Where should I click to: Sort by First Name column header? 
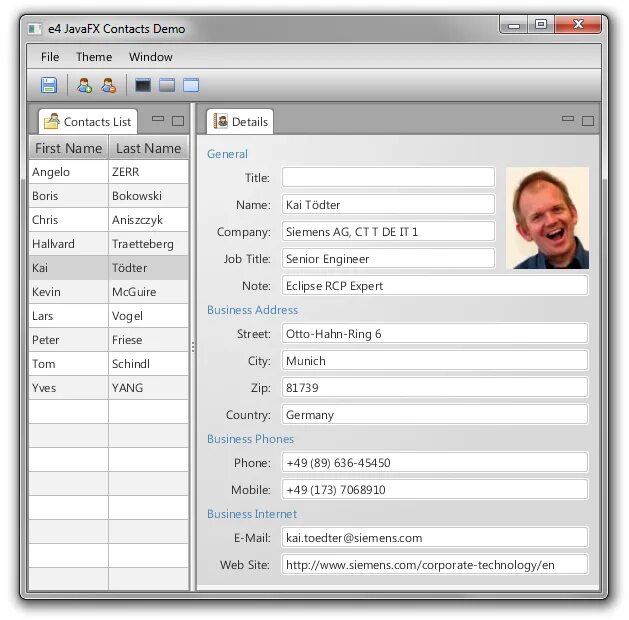(68, 148)
